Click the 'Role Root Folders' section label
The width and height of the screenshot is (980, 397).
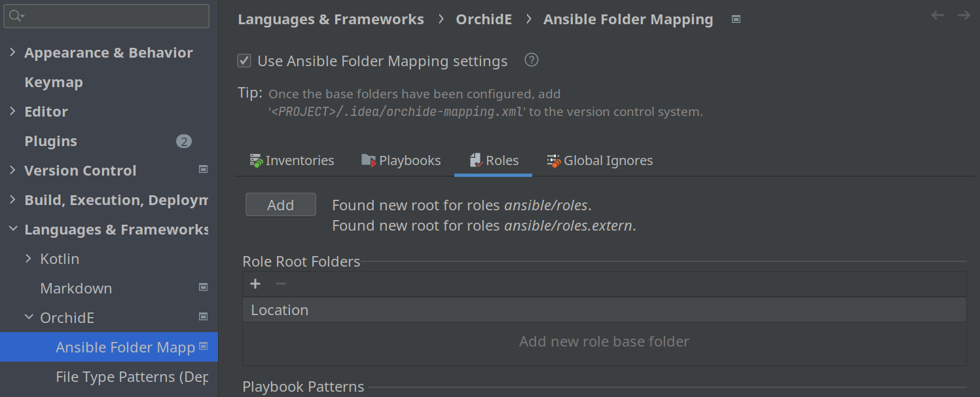coord(301,261)
